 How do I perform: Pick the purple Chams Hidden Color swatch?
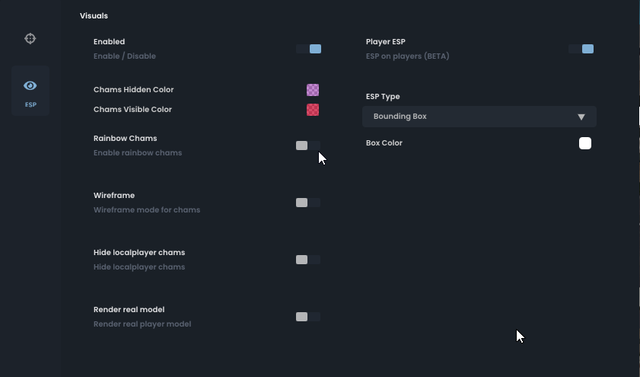tap(313, 90)
